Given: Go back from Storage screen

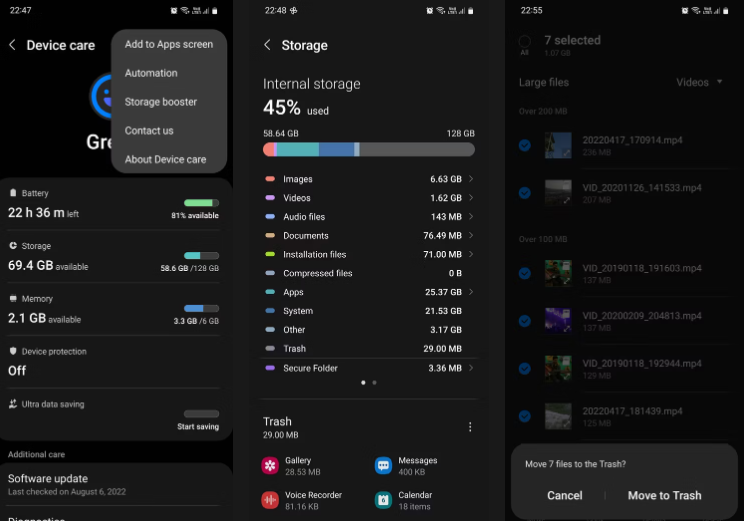Looking at the screenshot, I should point(267,45).
